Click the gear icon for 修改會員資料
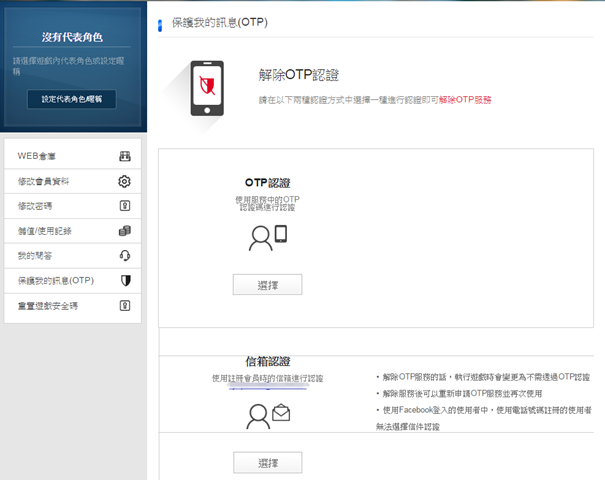This screenshot has height=480, width=605. coord(125,181)
